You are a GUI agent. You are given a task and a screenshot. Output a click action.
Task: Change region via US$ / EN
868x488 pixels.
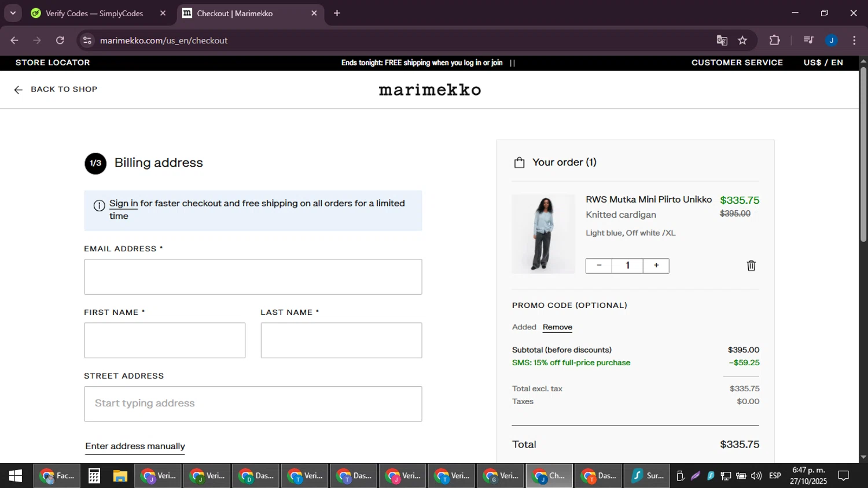point(823,63)
